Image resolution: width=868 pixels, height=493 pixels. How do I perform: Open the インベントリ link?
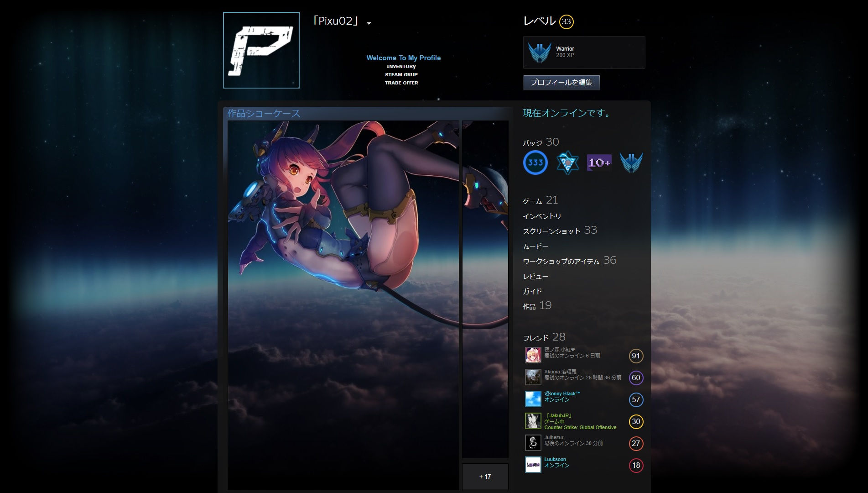tap(542, 216)
